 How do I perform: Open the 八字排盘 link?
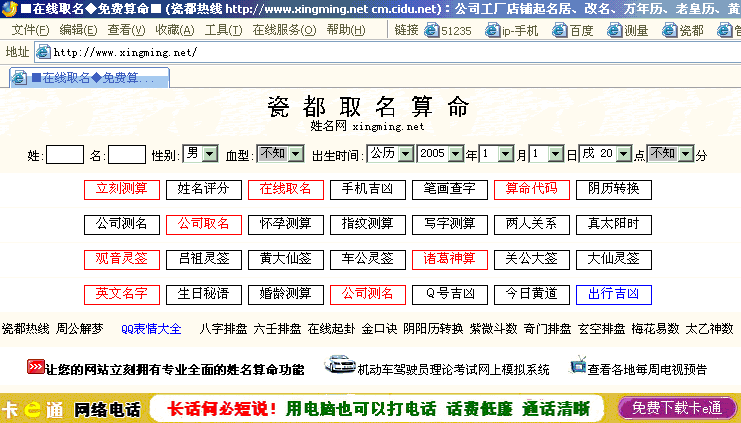(x=223, y=329)
